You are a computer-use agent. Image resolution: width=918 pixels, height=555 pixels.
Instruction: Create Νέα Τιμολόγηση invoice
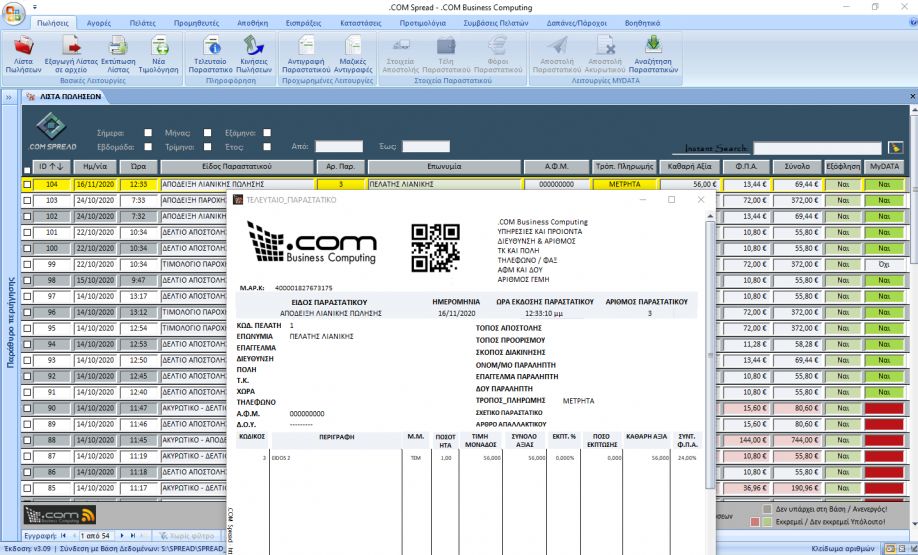pyautogui.click(x=159, y=45)
